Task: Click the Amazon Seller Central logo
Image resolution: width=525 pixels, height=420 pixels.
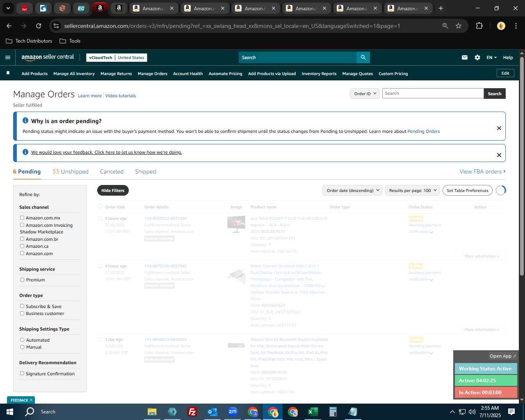Action: (48, 57)
